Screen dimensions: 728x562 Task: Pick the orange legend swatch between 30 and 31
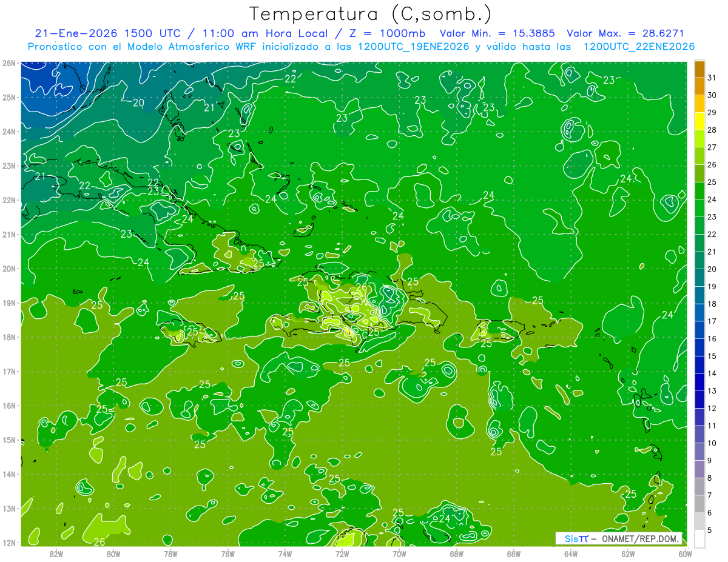pos(699,86)
